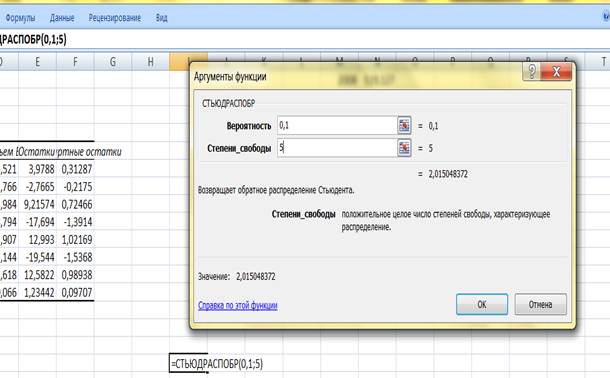
Task: Select cell with value 0,31287
Action: pyautogui.click(x=75, y=169)
